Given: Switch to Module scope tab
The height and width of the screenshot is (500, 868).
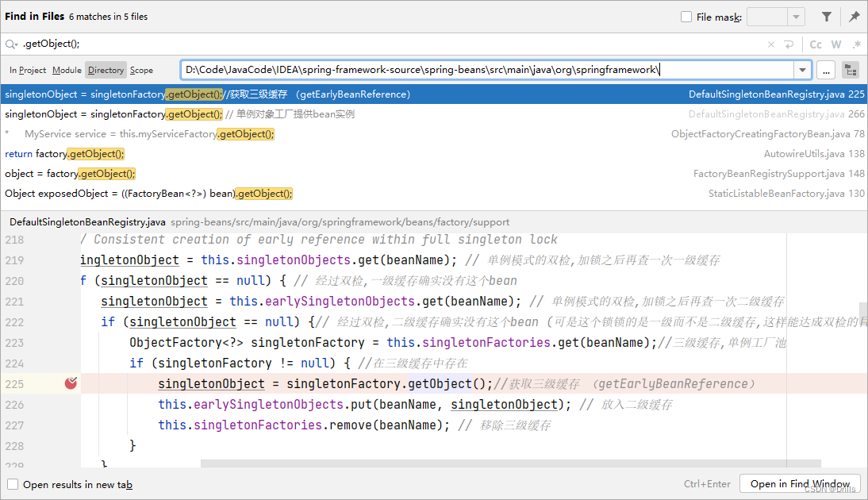Looking at the screenshot, I should [67, 71].
